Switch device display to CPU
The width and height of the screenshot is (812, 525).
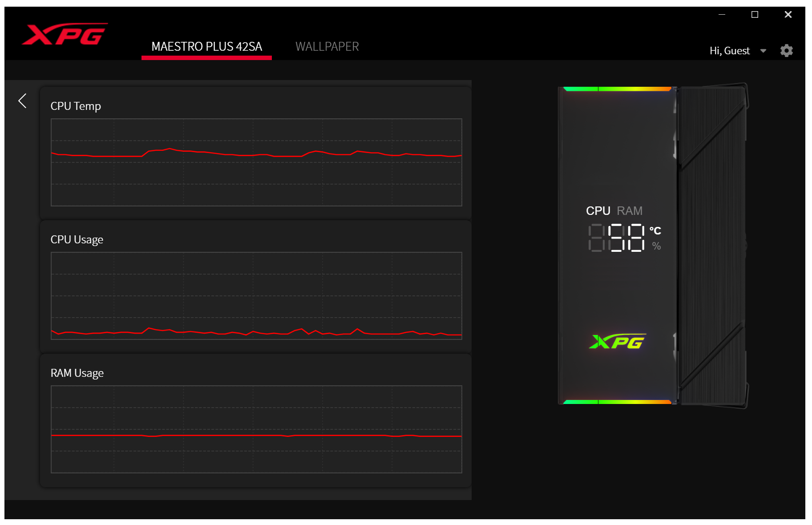tap(598, 211)
